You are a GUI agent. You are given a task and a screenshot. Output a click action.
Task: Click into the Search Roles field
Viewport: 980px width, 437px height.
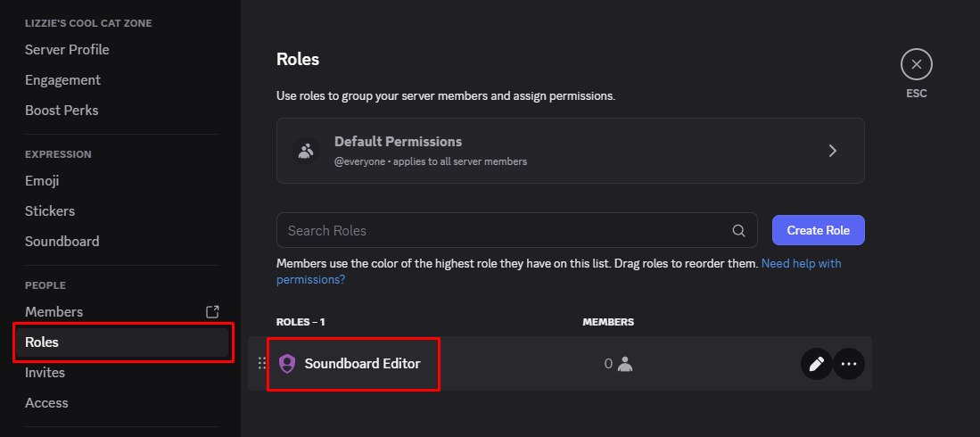point(517,230)
